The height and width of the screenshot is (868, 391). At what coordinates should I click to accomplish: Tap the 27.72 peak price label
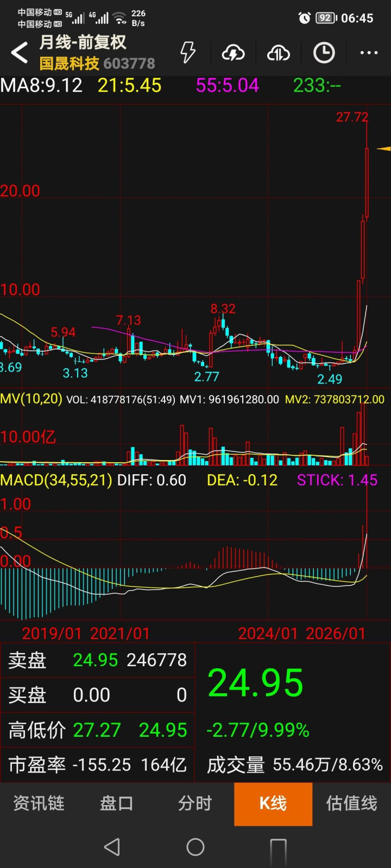[352, 117]
